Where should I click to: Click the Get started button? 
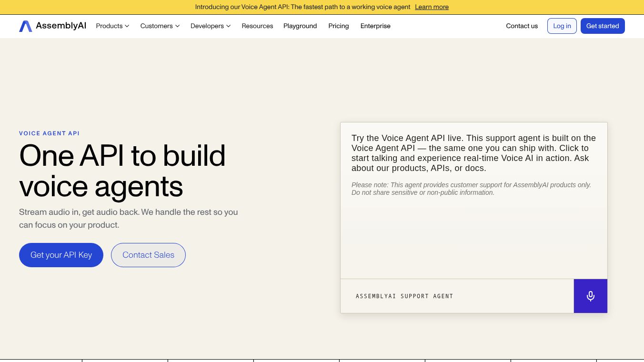(603, 26)
